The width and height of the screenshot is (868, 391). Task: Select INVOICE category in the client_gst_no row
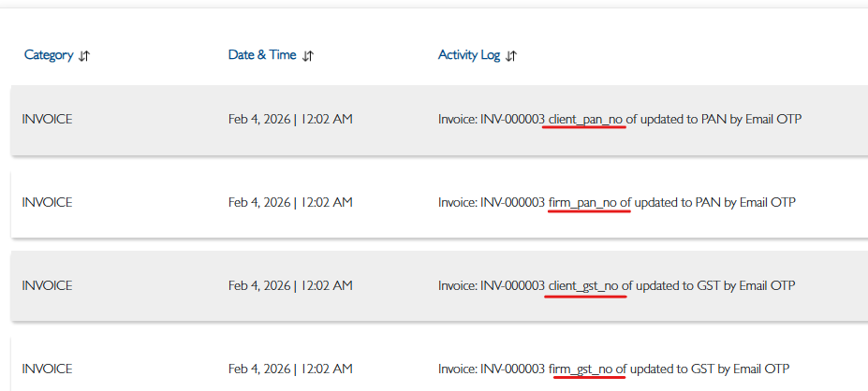[x=47, y=285]
